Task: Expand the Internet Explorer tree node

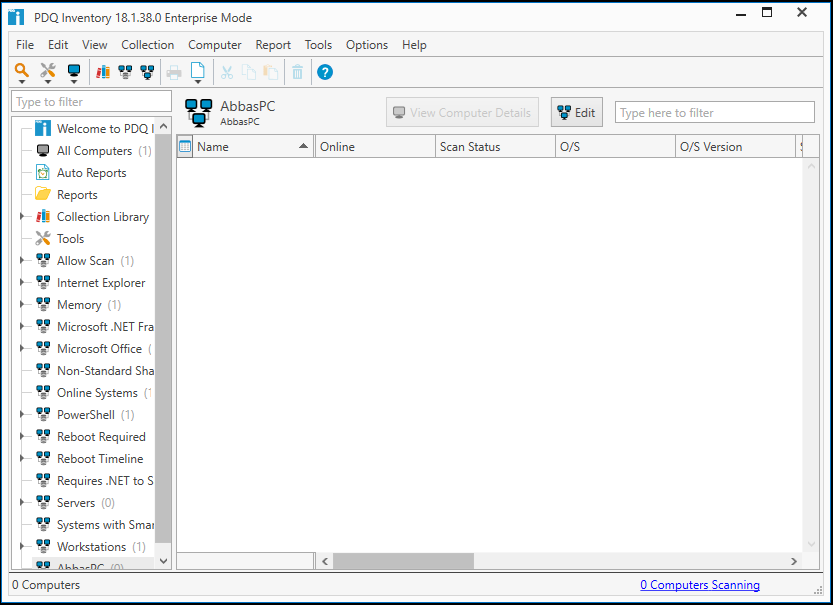Action: (x=22, y=282)
